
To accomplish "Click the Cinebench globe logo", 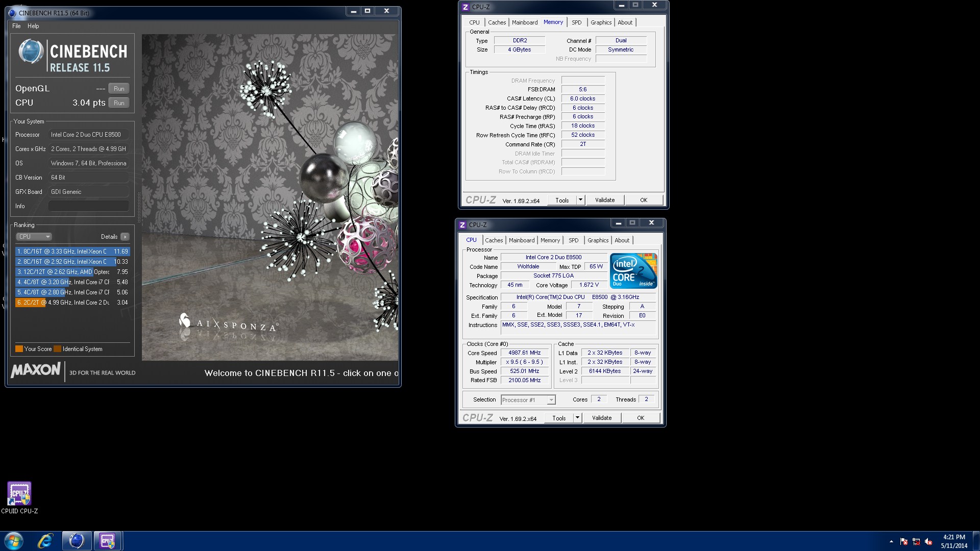I will [x=31, y=52].
